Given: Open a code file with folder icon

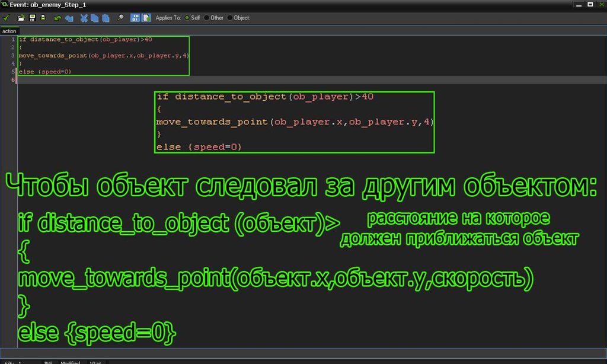Looking at the screenshot, I should pyautogui.click(x=21, y=18).
